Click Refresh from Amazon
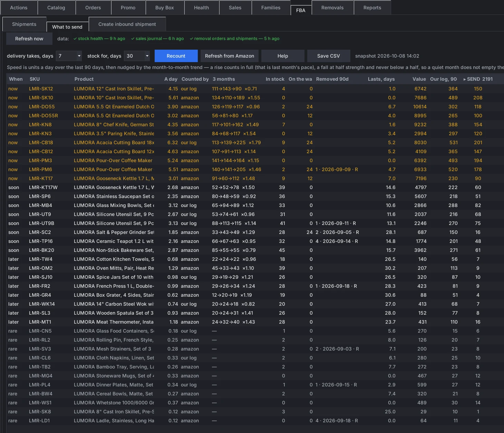 [230, 56]
